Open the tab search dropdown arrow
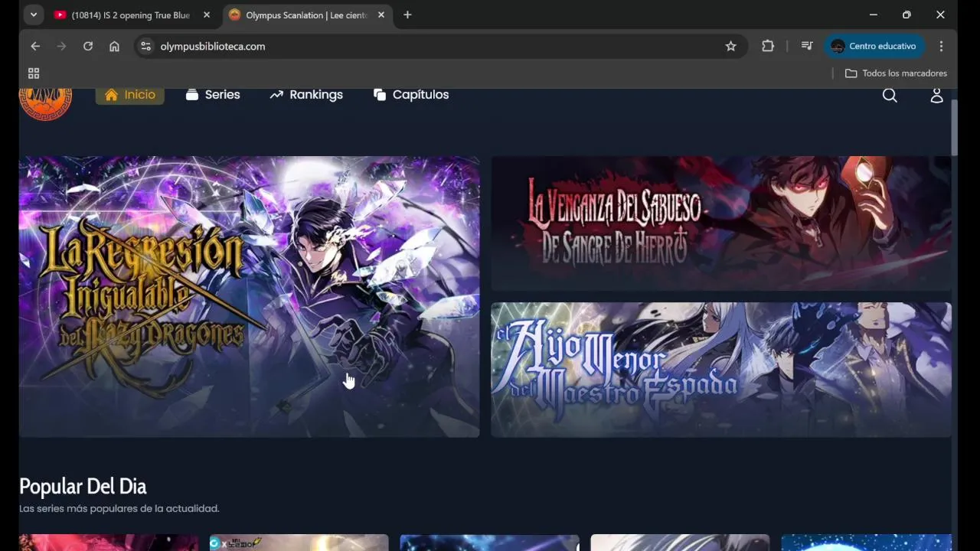Viewport: 980px width, 551px height. (x=33, y=15)
